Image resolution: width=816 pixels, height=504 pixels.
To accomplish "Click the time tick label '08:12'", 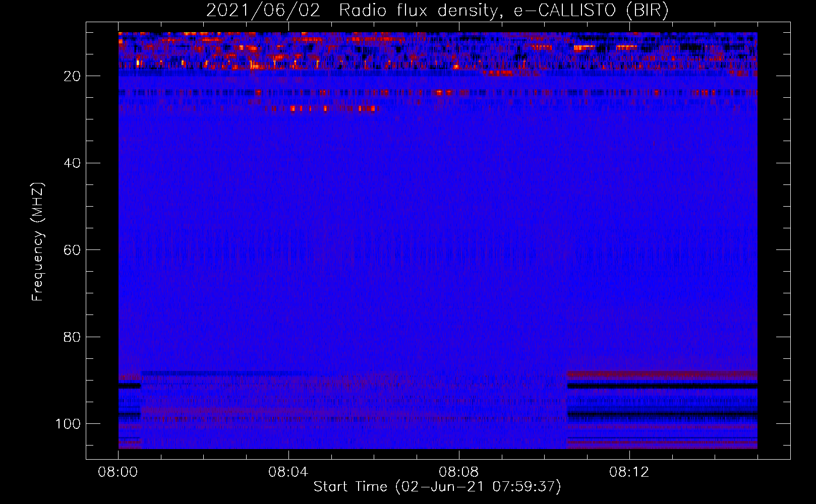I will pos(629,472).
